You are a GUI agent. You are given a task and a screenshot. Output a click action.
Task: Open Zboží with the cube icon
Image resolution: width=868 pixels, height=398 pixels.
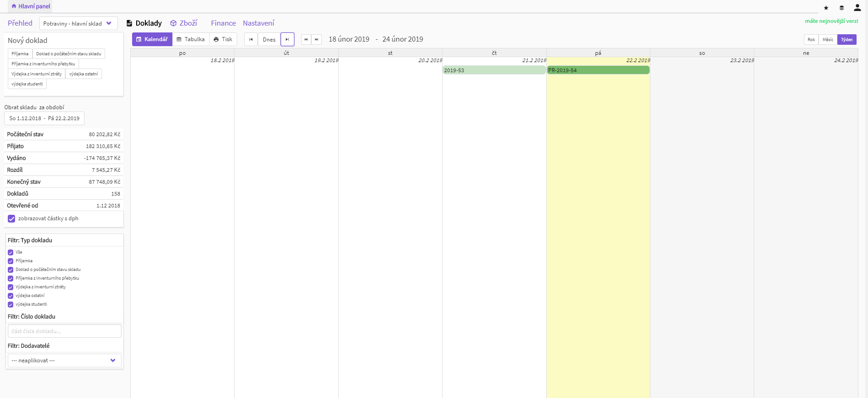tap(184, 23)
